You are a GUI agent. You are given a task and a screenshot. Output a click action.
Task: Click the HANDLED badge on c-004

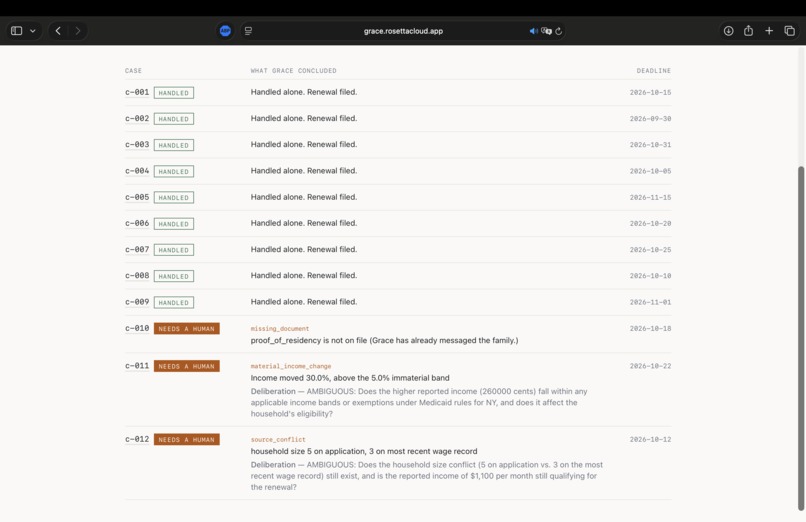pyautogui.click(x=174, y=172)
